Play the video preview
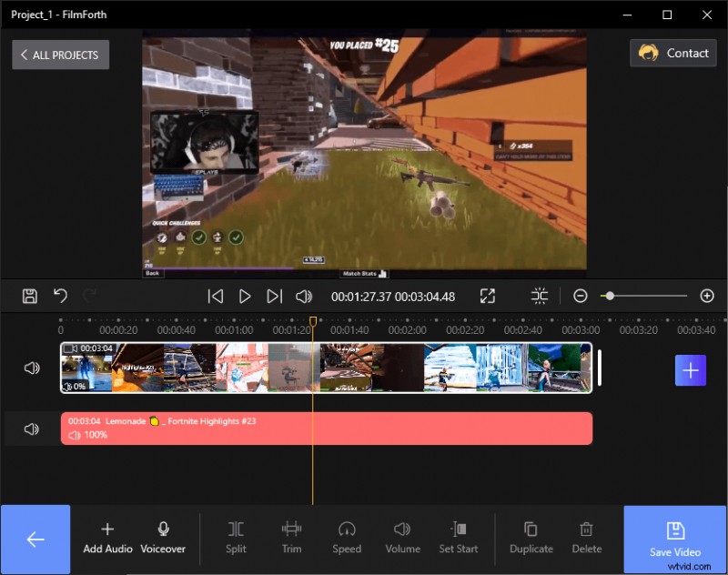This screenshot has width=728, height=575. (244, 296)
